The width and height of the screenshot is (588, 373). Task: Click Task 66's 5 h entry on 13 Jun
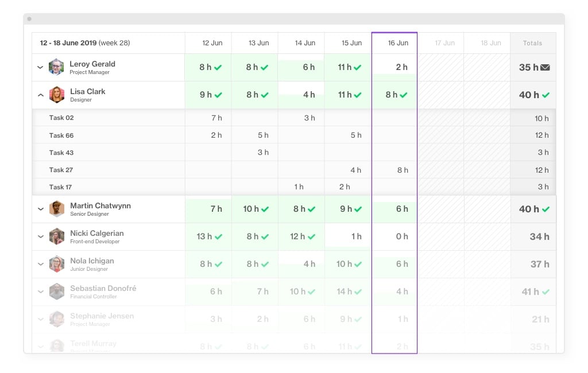tap(263, 135)
